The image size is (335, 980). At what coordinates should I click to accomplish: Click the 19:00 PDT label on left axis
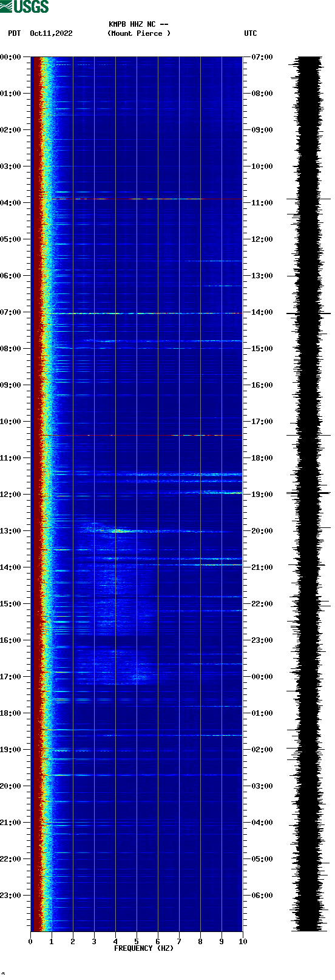(x=10, y=750)
